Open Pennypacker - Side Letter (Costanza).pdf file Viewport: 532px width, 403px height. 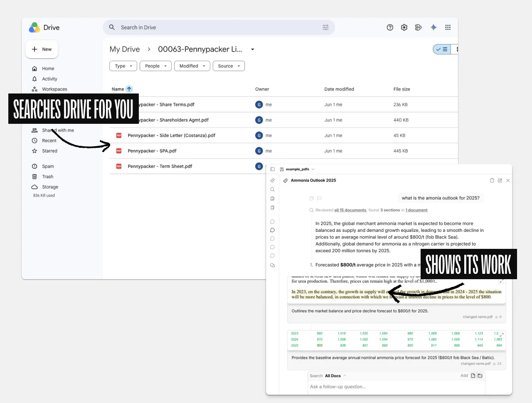coord(172,135)
